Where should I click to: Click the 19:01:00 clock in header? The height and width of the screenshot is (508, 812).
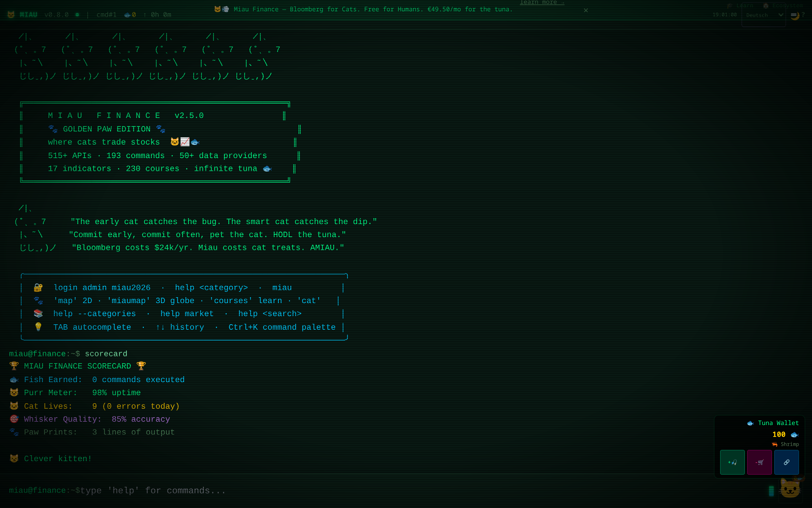click(x=724, y=15)
